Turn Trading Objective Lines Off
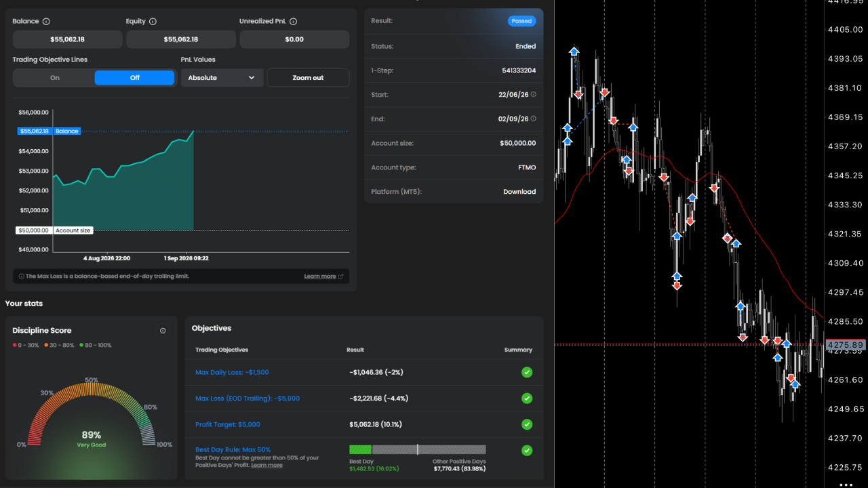 point(134,78)
